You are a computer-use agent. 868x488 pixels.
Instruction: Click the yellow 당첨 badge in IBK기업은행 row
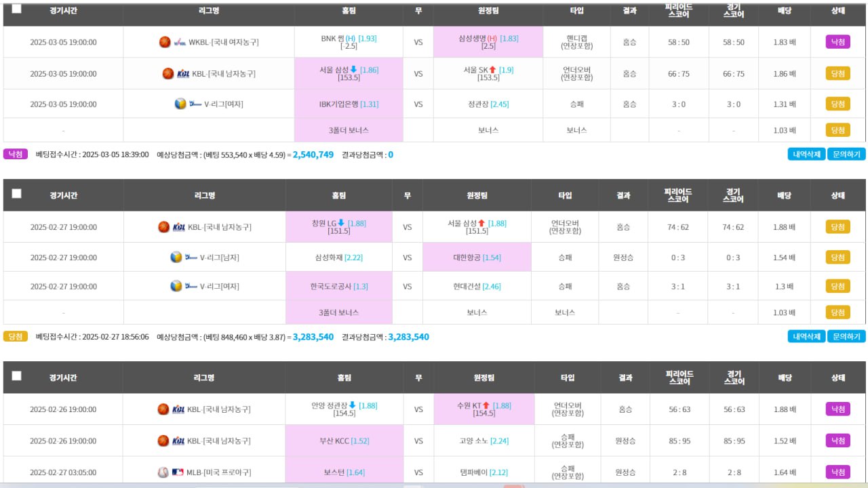click(x=837, y=104)
